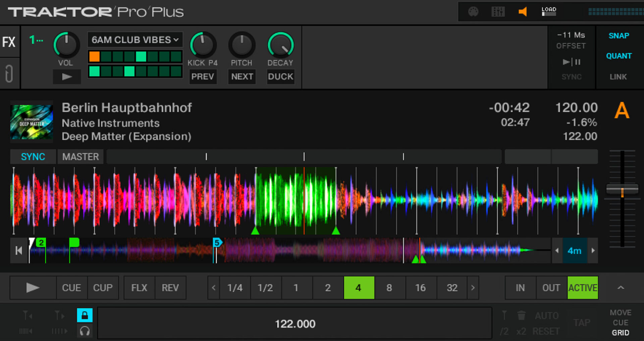This screenshot has height=341, width=644.
Task: Click the MIDI connector indicator icon
Action: coord(473,12)
